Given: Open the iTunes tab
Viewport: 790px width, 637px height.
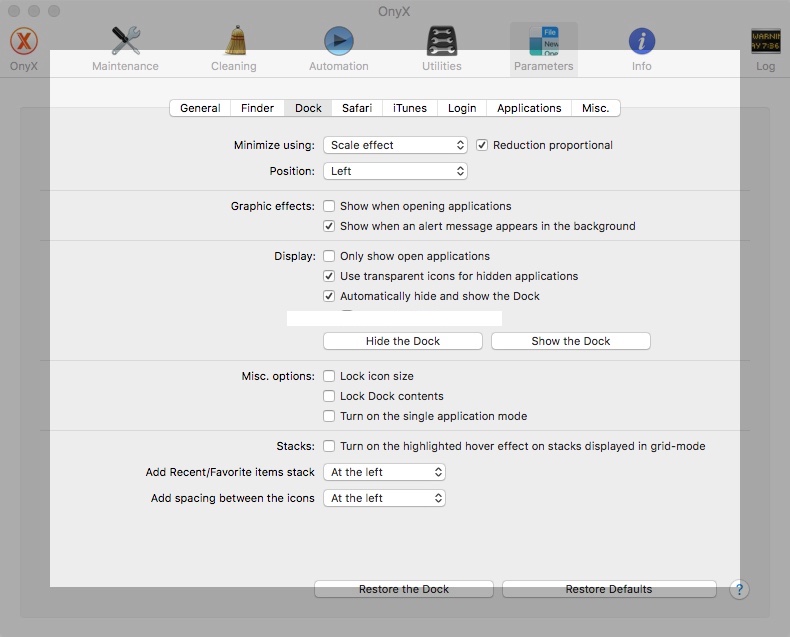Looking at the screenshot, I should pos(410,108).
